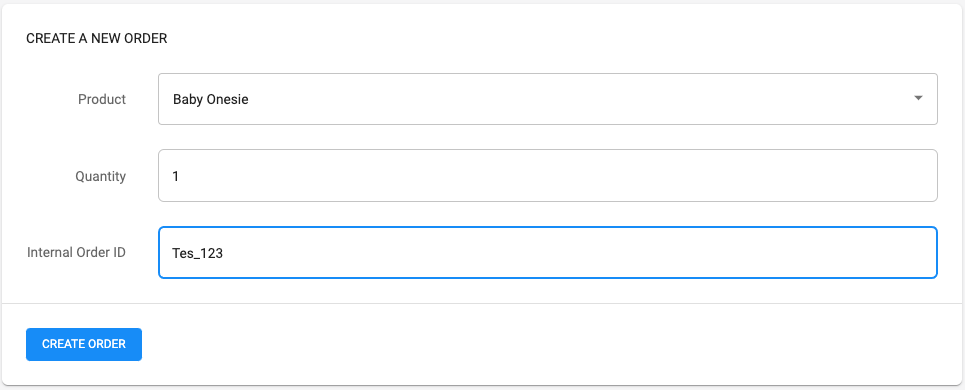
Task: Click empty area inside Quantity box
Action: click(554, 175)
